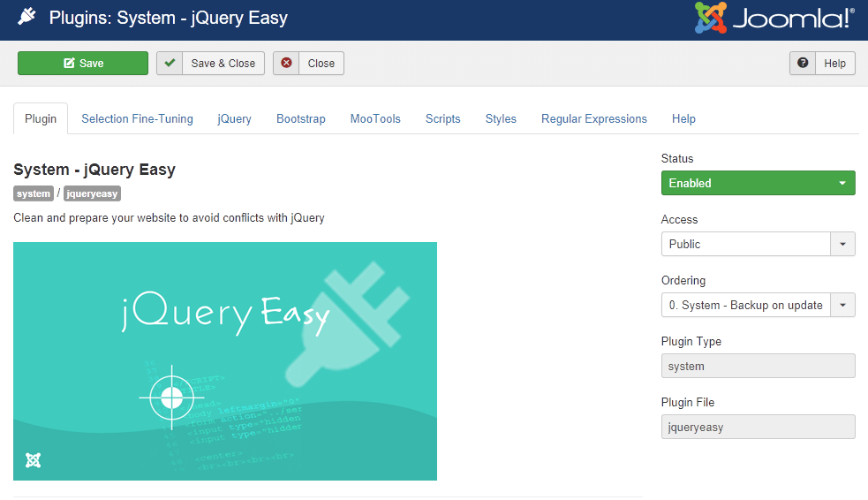Click the Plugin File label
This screenshot has height=500, width=868.
click(x=688, y=402)
